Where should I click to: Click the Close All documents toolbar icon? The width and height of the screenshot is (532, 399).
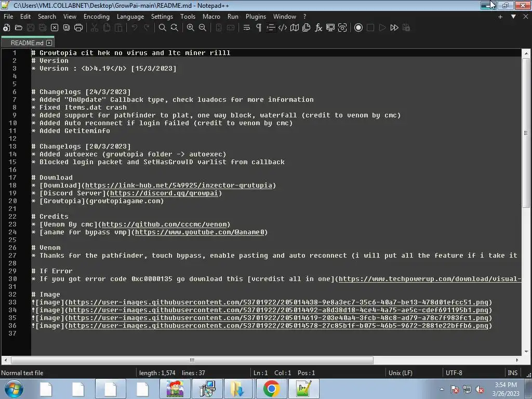coord(66,28)
